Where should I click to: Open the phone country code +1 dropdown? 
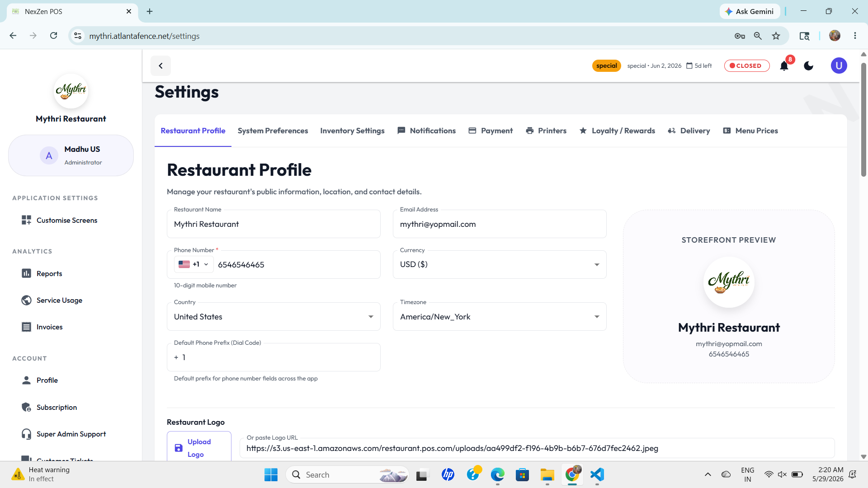[x=193, y=265]
